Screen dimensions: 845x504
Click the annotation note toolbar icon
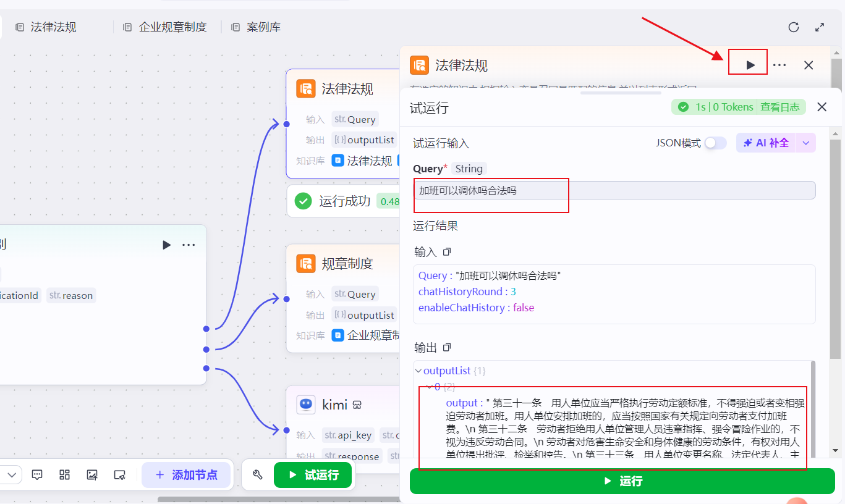(x=120, y=475)
